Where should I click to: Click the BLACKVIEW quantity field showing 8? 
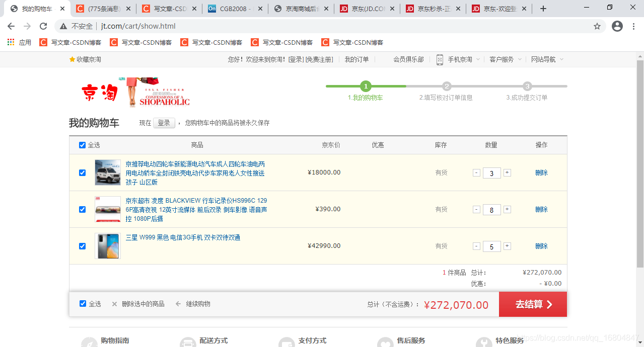coord(492,210)
